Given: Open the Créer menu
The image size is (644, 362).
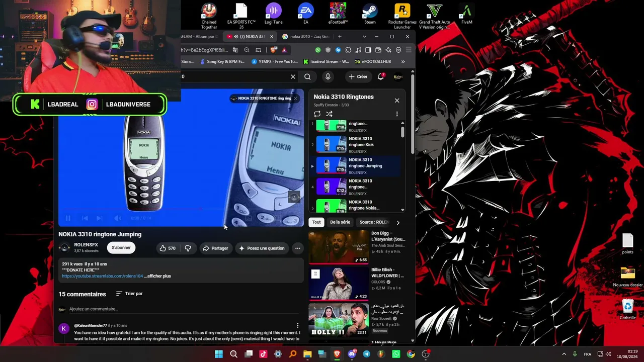Looking at the screenshot, I should 358,77.
